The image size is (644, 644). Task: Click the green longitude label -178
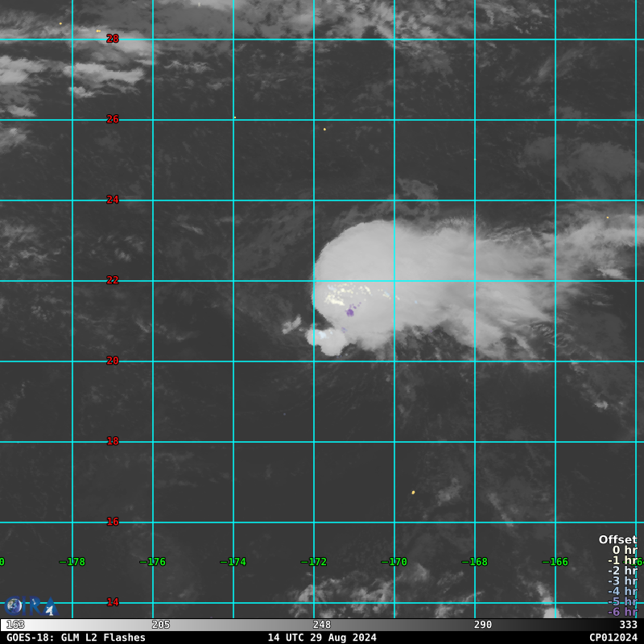point(72,562)
